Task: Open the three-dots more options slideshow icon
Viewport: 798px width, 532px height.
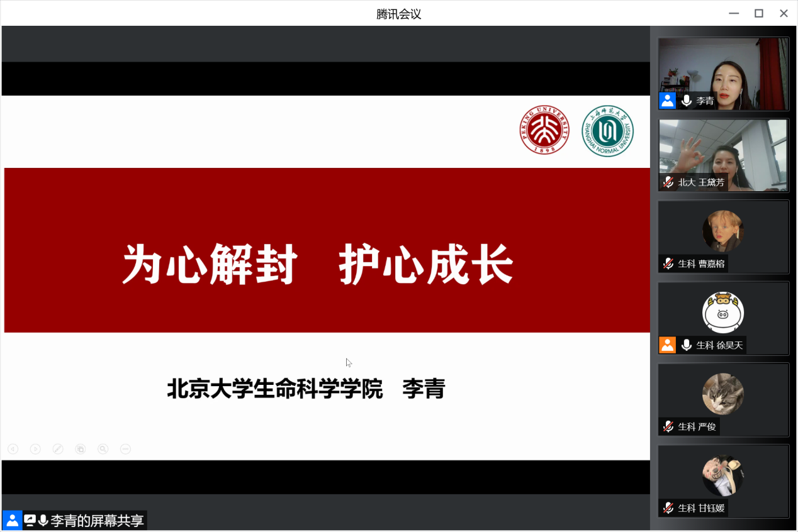Action: pyautogui.click(x=125, y=449)
